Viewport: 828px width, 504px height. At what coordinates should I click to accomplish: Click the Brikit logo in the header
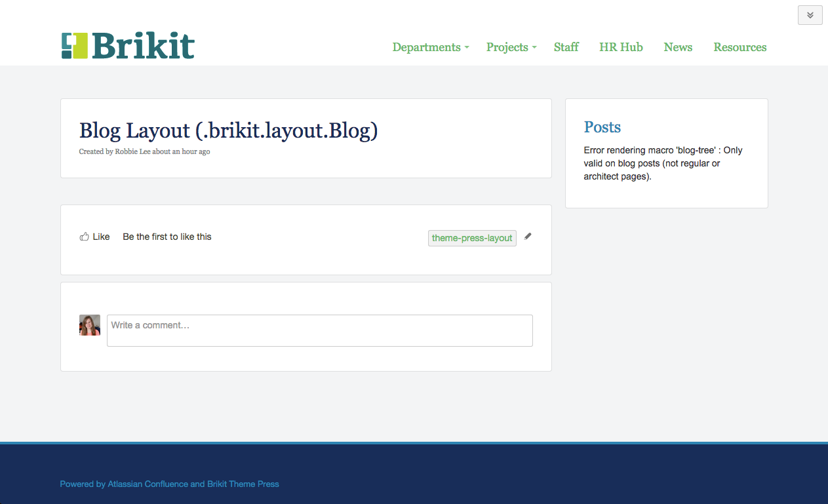128,46
